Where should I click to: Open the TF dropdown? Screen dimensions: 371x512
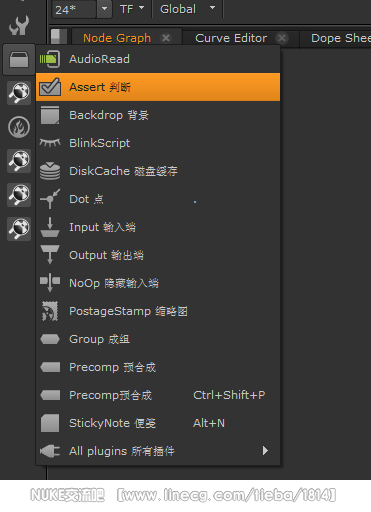[132, 9]
